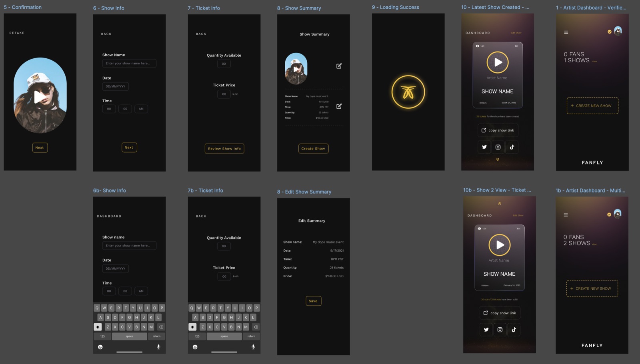Click BACK in the 7 - Ticket info frame
The image size is (640, 364).
(201, 34)
